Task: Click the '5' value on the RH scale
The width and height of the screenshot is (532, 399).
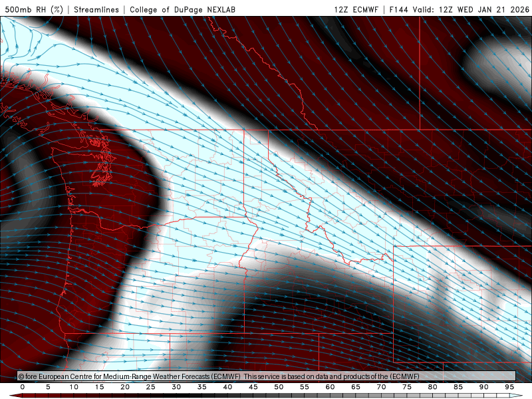Action: click(48, 387)
